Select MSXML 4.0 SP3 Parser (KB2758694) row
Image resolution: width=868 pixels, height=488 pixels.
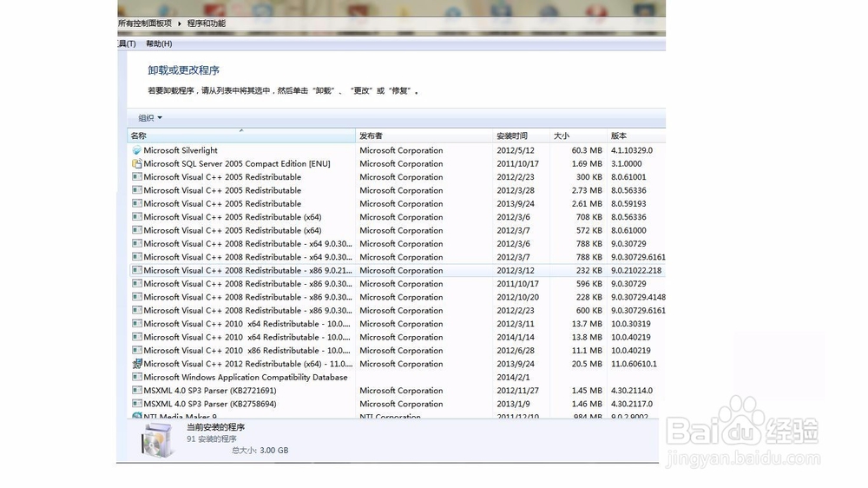tap(397, 404)
